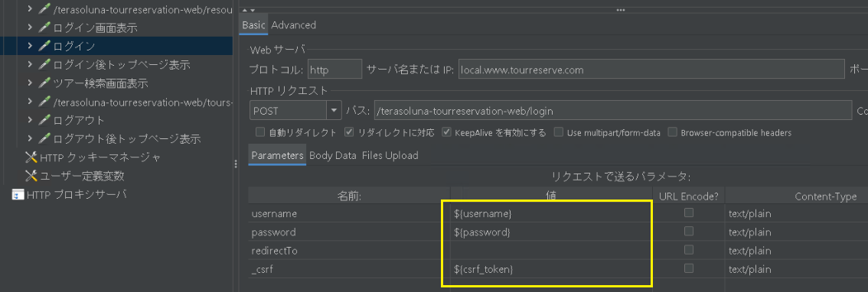Uncheck リダイレクトに対応 checkbox
The height and width of the screenshot is (292, 868).
[349, 133]
